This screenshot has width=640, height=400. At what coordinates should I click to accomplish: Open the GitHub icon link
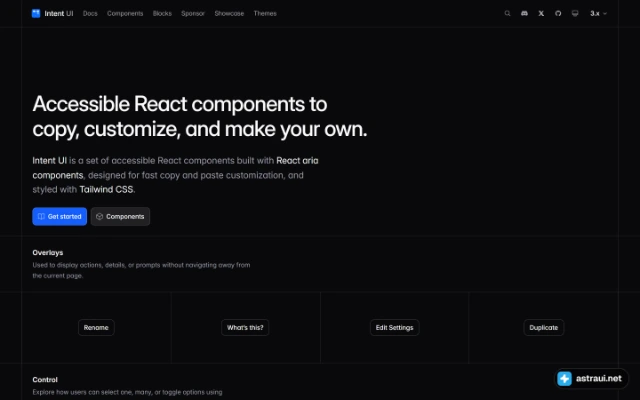[558, 13]
